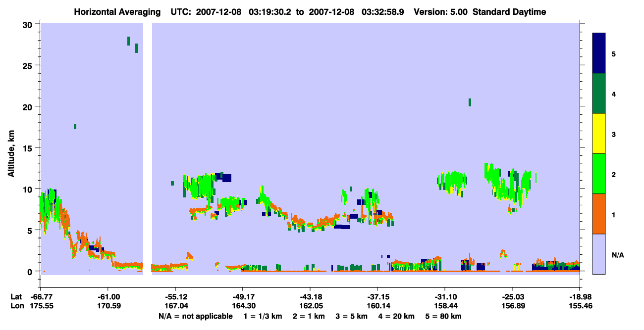Click latitude value -18.98
The height and width of the screenshot is (330, 644).
(580, 296)
